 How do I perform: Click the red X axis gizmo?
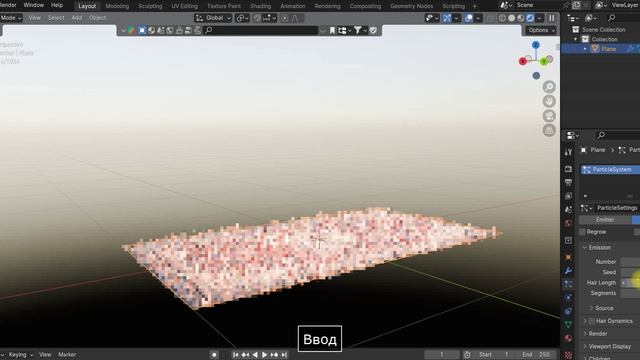coord(523,61)
